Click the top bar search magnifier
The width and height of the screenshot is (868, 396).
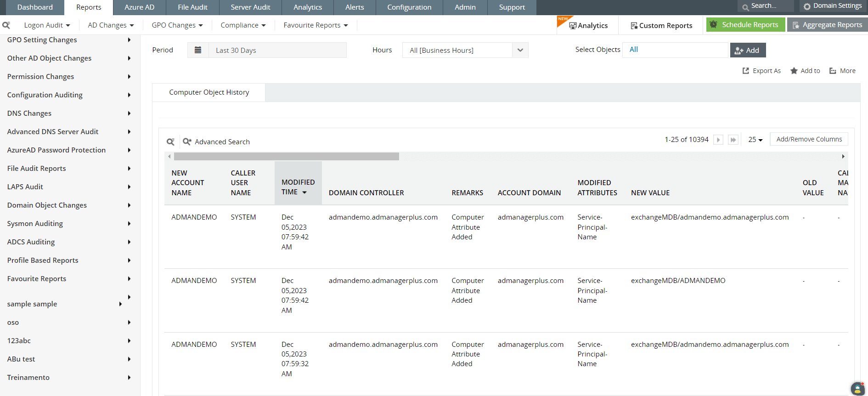click(x=745, y=7)
